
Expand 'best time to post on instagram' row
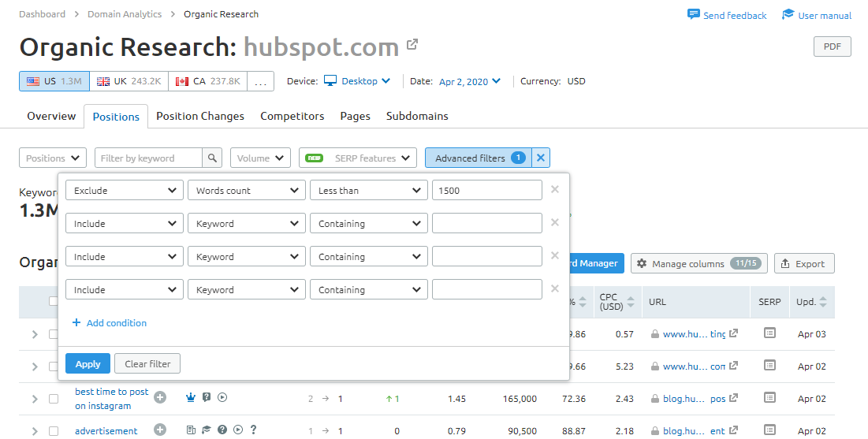click(35, 399)
